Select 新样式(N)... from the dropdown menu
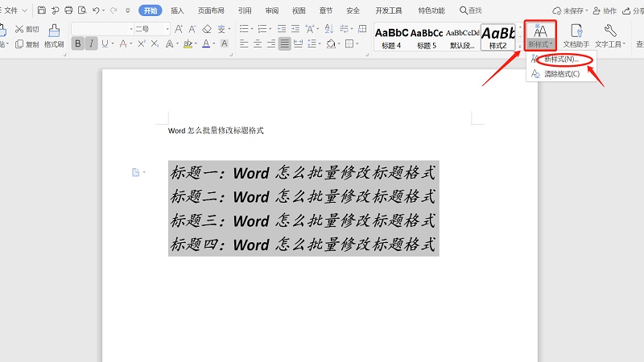The image size is (644, 362). 560,60
